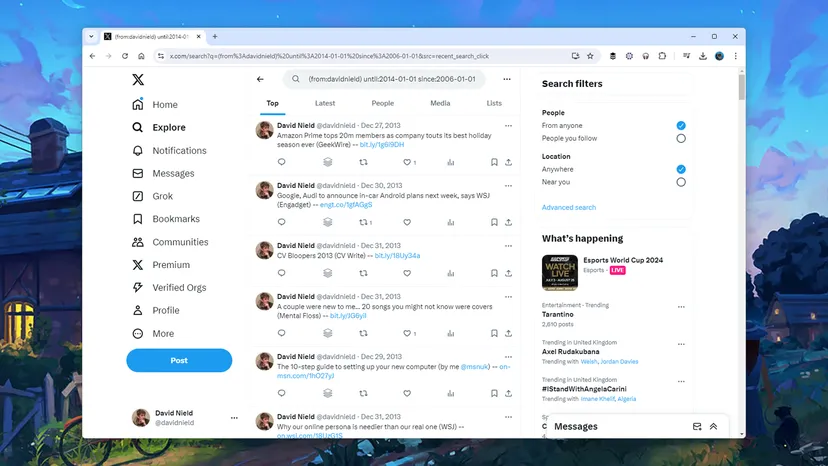Repost the Google Audi Android tweet

coord(363,222)
